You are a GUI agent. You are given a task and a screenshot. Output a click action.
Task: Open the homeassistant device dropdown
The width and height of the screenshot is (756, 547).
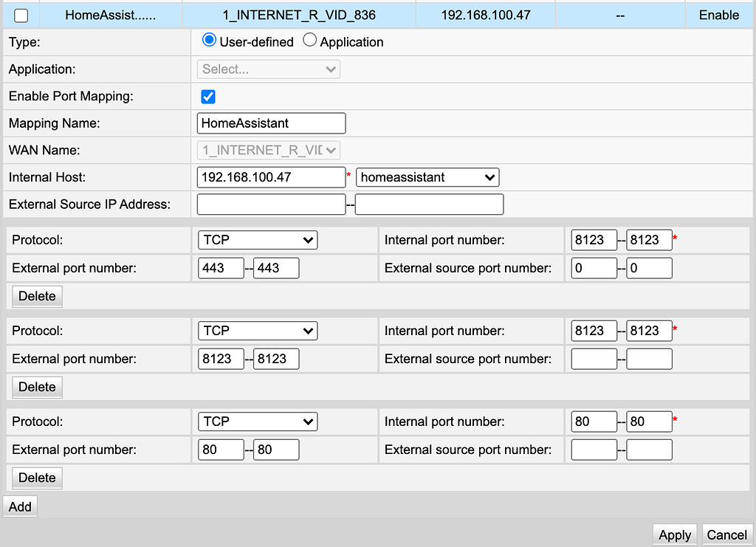427,177
